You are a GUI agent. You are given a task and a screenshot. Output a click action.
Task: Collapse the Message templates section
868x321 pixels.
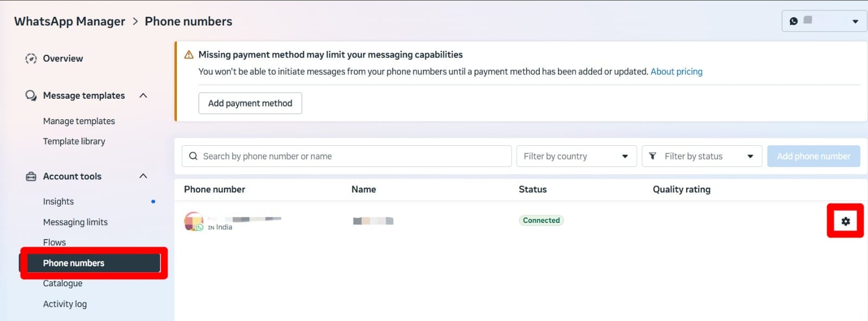143,95
